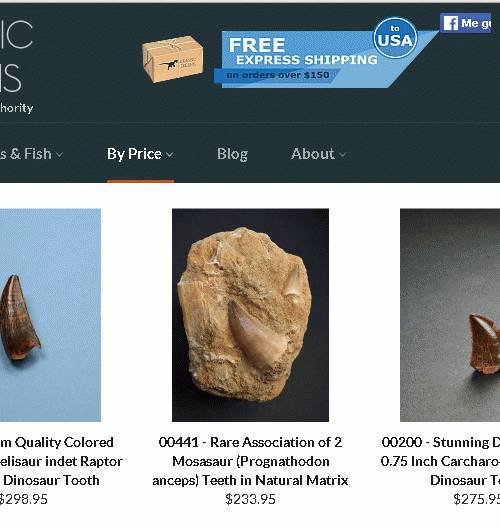Click the site logo at the top left
Image resolution: width=500 pixels, height=528 pixels.
[x=15, y=66]
